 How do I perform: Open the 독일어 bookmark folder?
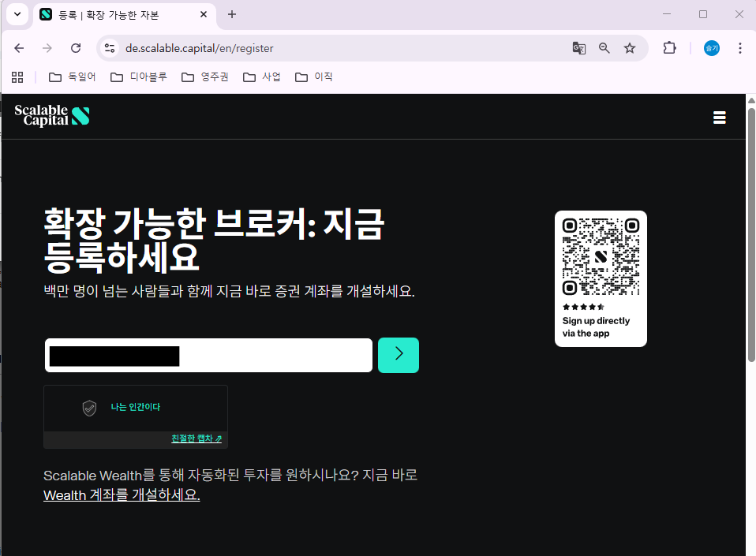73,77
